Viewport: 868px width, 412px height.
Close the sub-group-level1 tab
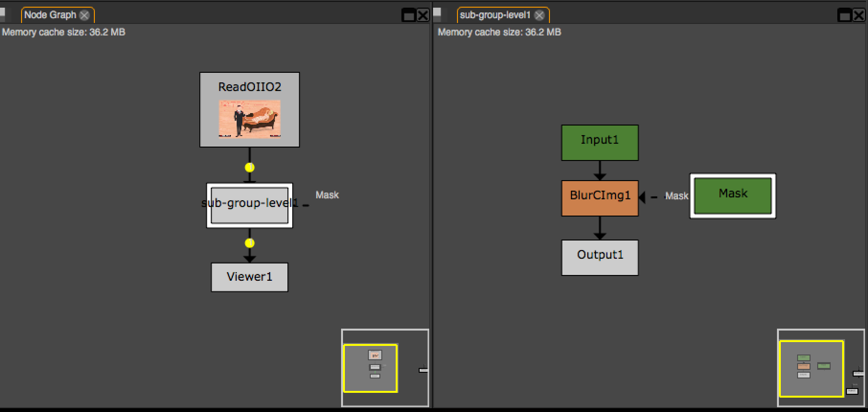click(539, 15)
